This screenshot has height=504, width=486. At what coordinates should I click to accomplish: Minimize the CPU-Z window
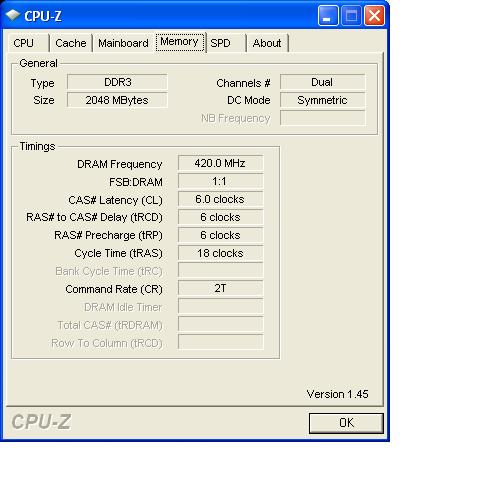pyautogui.click(x=328, y=15)
